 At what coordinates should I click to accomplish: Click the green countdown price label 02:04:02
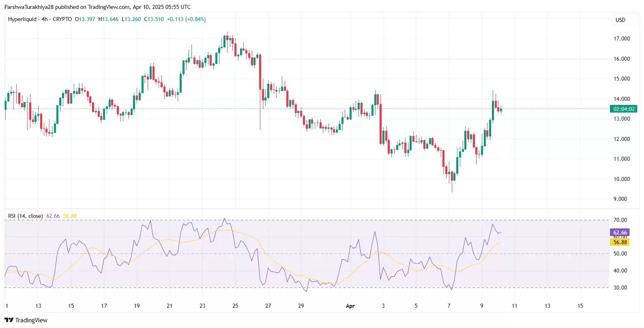[x=624, y=109]
